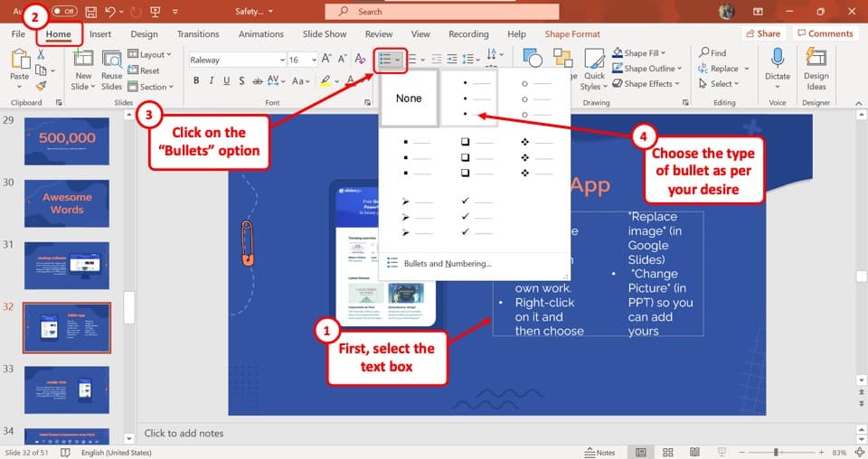Toggle Italic formatting
The image size is (868, 459).
tap(212, 80)
